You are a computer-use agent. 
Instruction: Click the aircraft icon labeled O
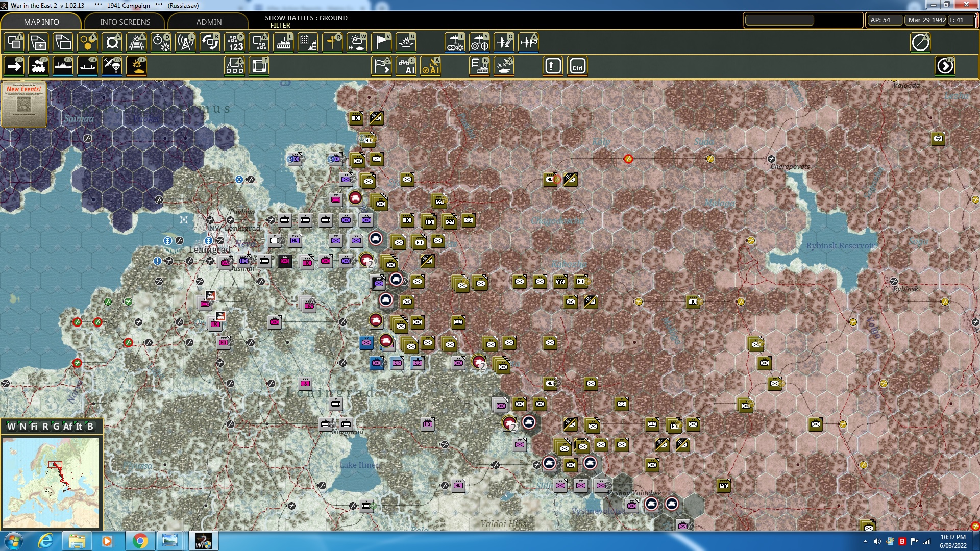503,42
